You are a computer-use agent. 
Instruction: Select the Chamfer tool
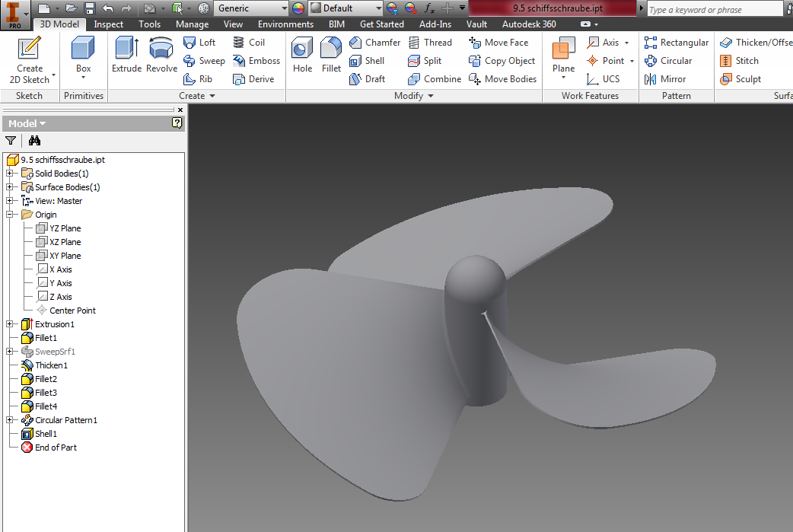(374, 43)
